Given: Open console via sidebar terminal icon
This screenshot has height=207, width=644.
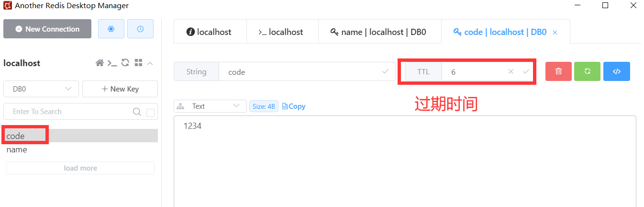Looking at the screenshot, I should coord(112,63).
